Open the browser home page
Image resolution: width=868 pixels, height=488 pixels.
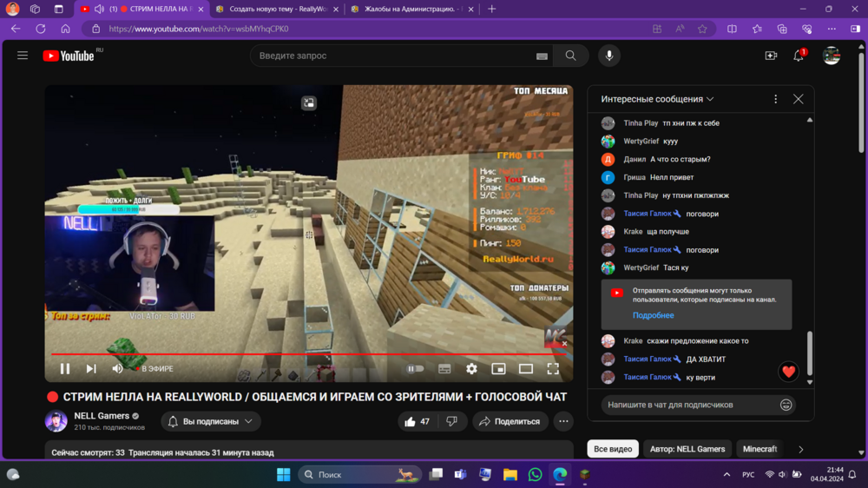tap(65, 29)
